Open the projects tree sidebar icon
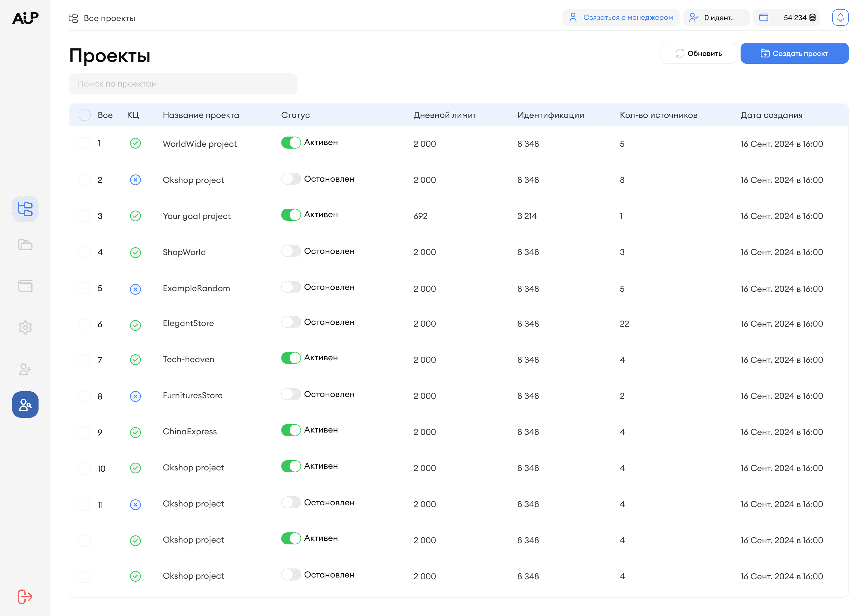This screenshot has width=867, height=616. 25,209
